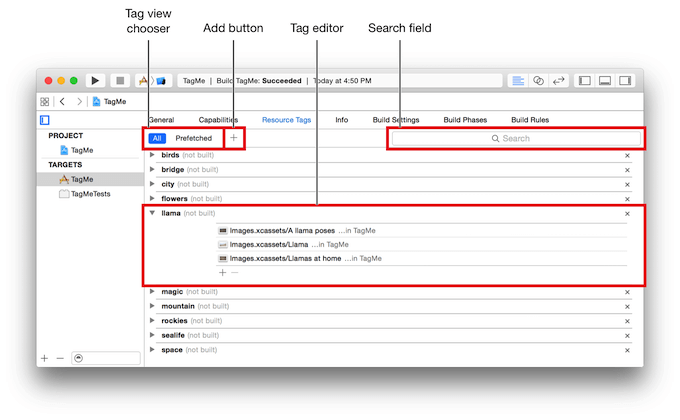Delete the city tag with its X

[627, 184]
